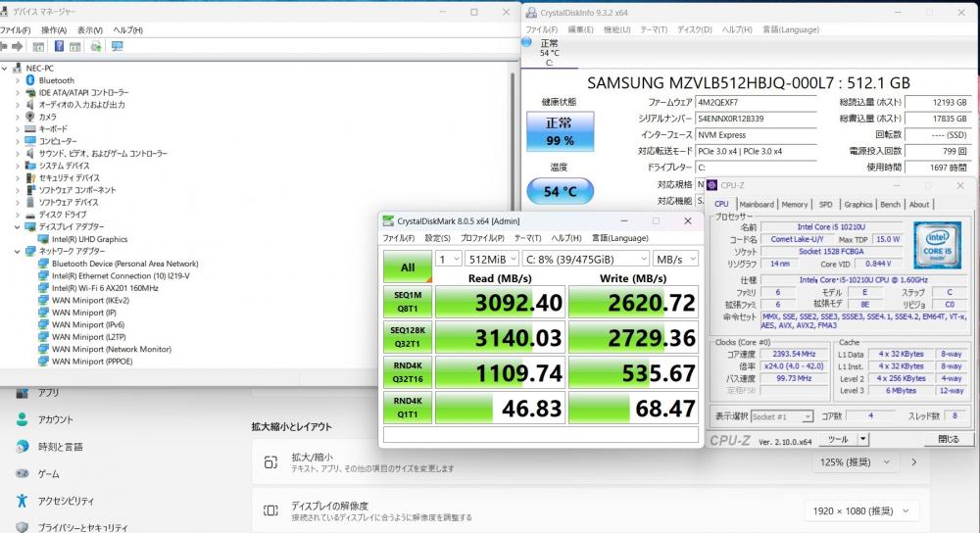Collapse the NEC-PC root node
The width and height of the screenshot is (980, 533).
pos(5,69)
